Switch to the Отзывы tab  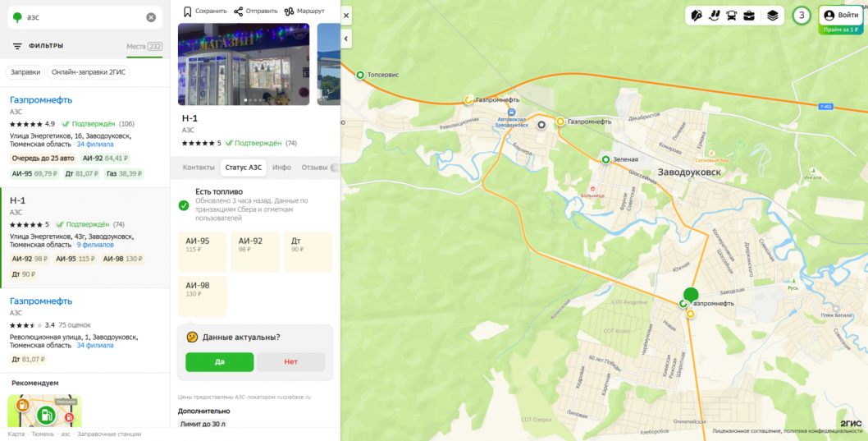tap(314, 168)
